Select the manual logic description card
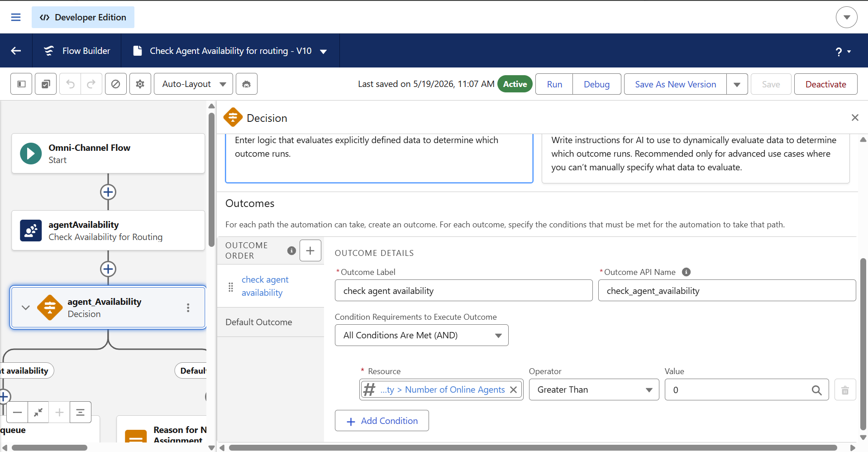Screen dimensions: 868x452 [379, 158]
